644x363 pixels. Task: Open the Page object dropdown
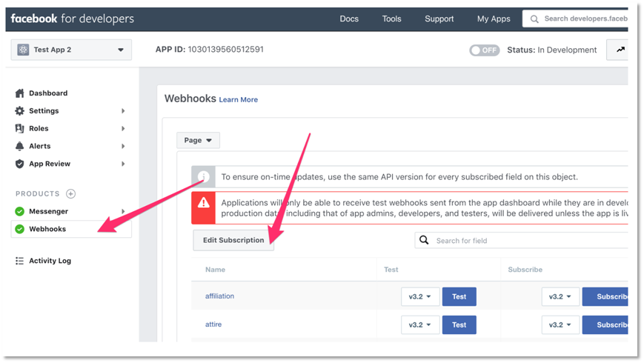[198, 141]
